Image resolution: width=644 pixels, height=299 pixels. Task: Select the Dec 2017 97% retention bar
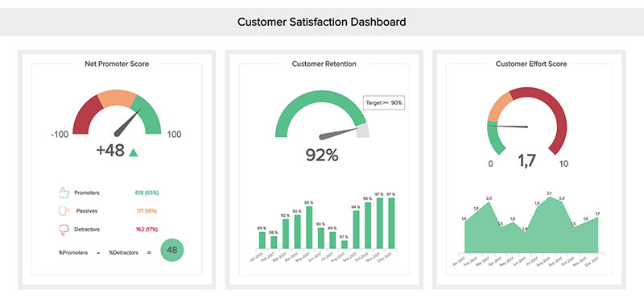pos(391,223)
